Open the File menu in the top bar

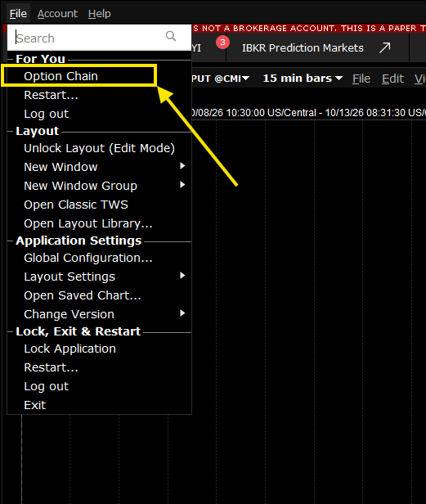(x=18, y=13)
